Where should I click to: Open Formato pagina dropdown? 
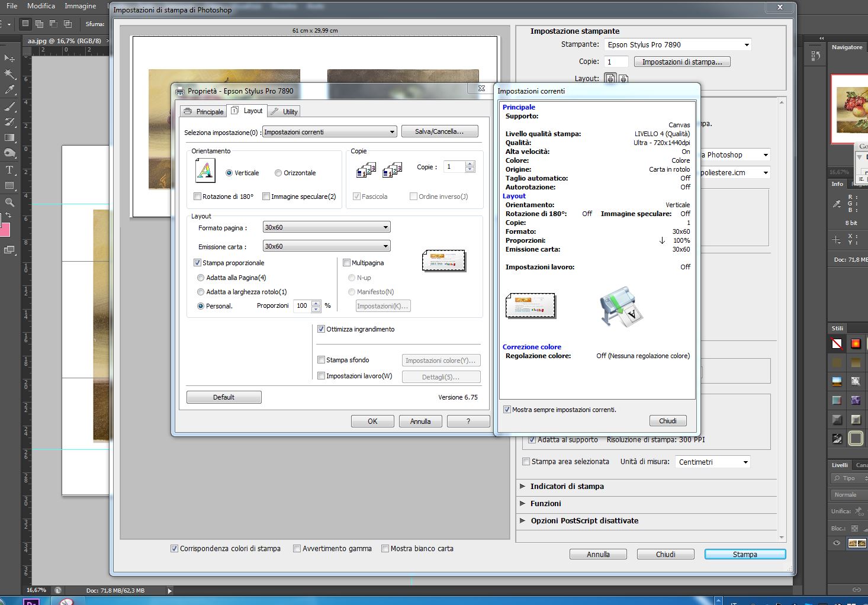click(x=326, y=227)
